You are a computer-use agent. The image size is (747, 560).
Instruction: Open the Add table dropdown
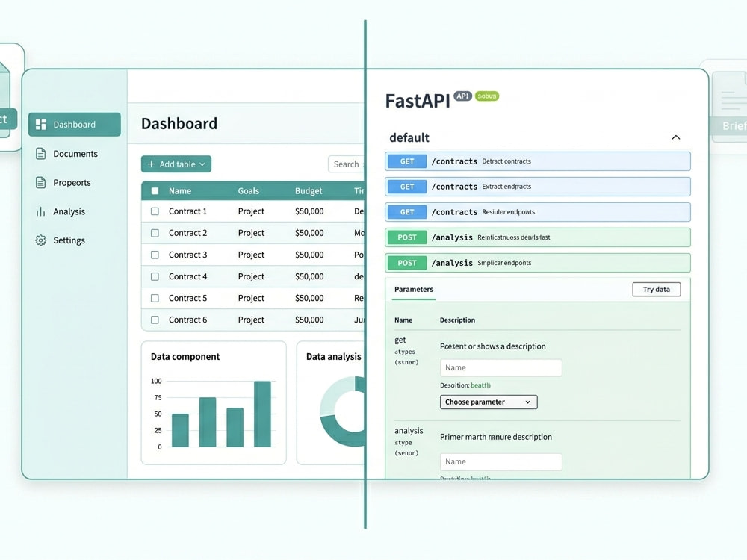[176, 164]
